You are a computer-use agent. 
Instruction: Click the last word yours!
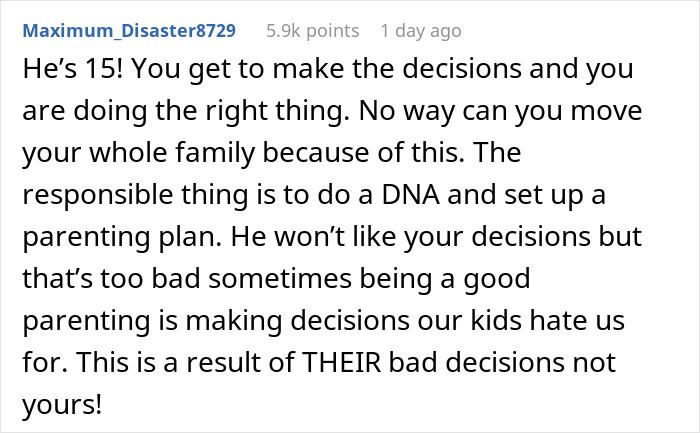(62, 406)
